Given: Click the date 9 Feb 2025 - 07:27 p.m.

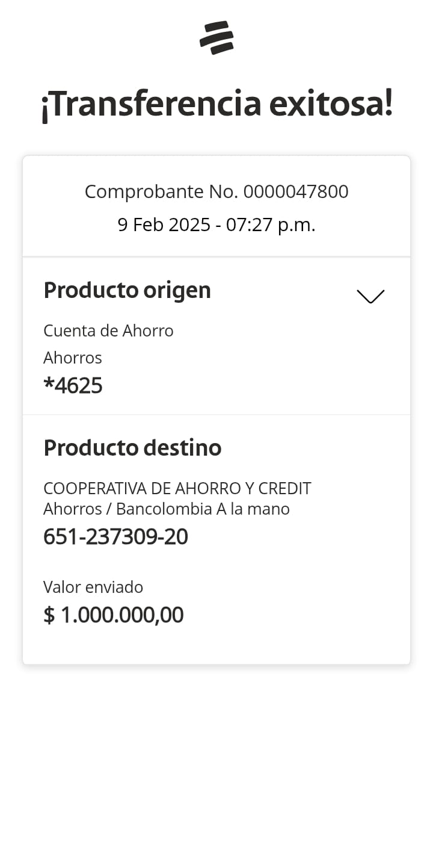Looking at the screenshot, I should coord(216,225).
